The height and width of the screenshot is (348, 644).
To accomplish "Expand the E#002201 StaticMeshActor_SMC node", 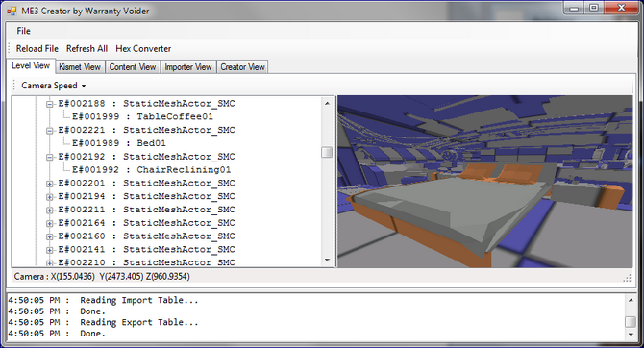I will pos(49,184).
